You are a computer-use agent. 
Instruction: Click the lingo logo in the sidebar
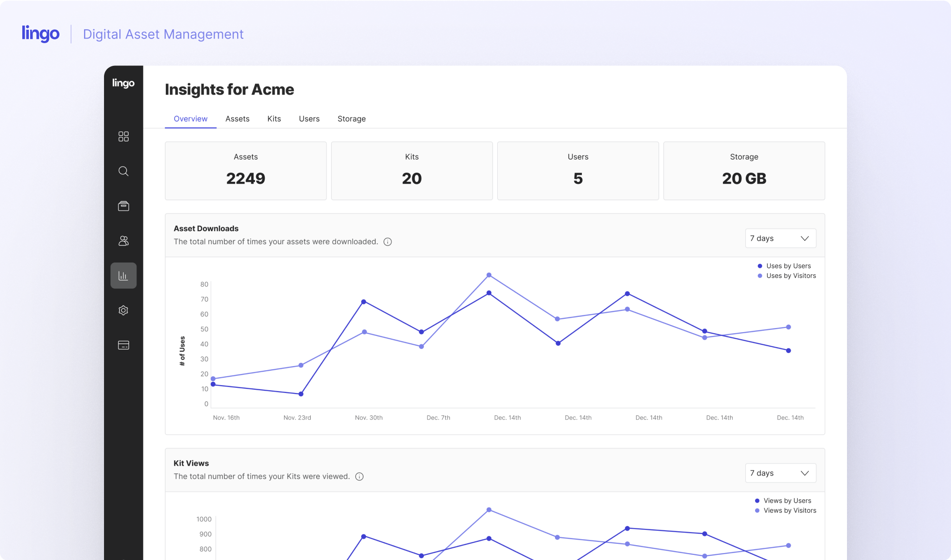(x=124, y=83)
